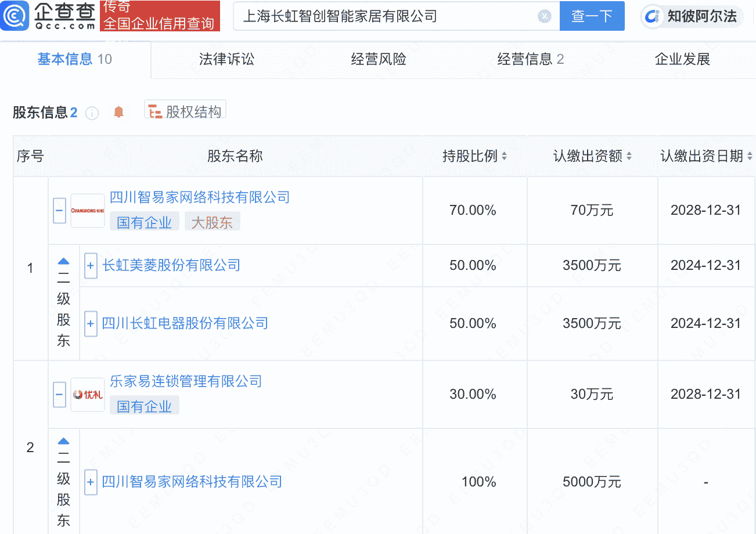Sort by 认缴出资额 column

pyautogui.click(x=628, y=157)
